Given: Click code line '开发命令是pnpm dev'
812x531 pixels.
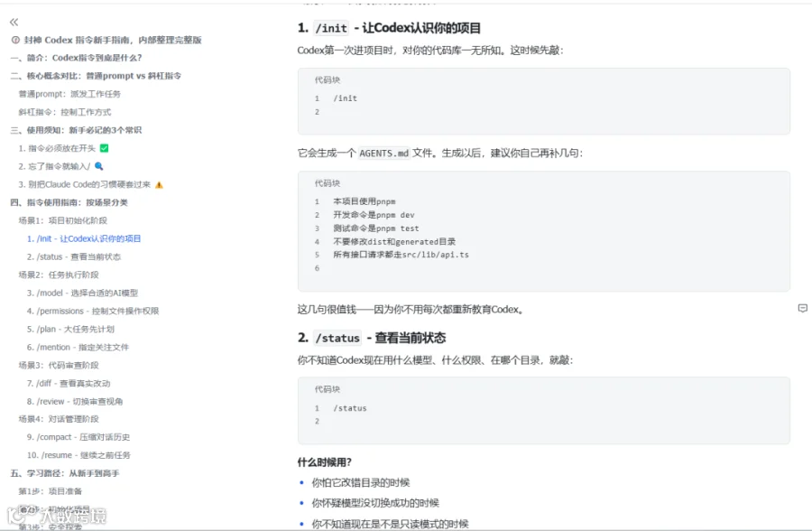Looking at the screenshot, I should (x=374, y=215).
